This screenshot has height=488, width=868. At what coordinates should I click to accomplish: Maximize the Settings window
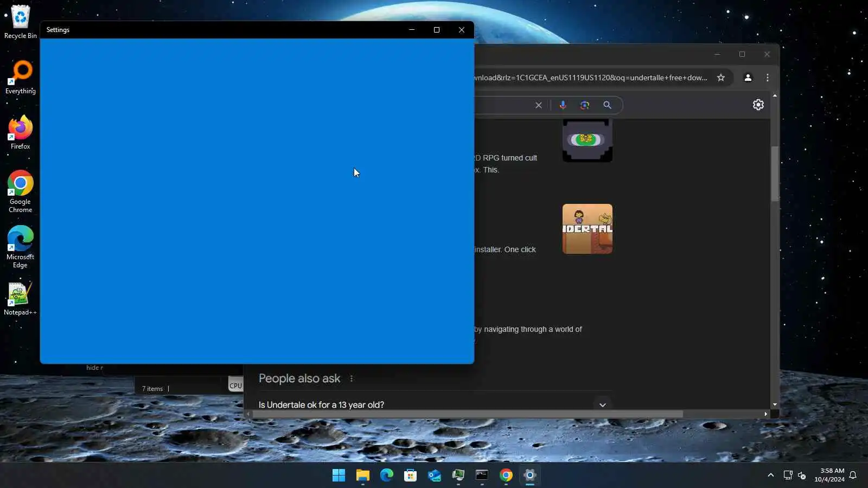click(437, 30)
